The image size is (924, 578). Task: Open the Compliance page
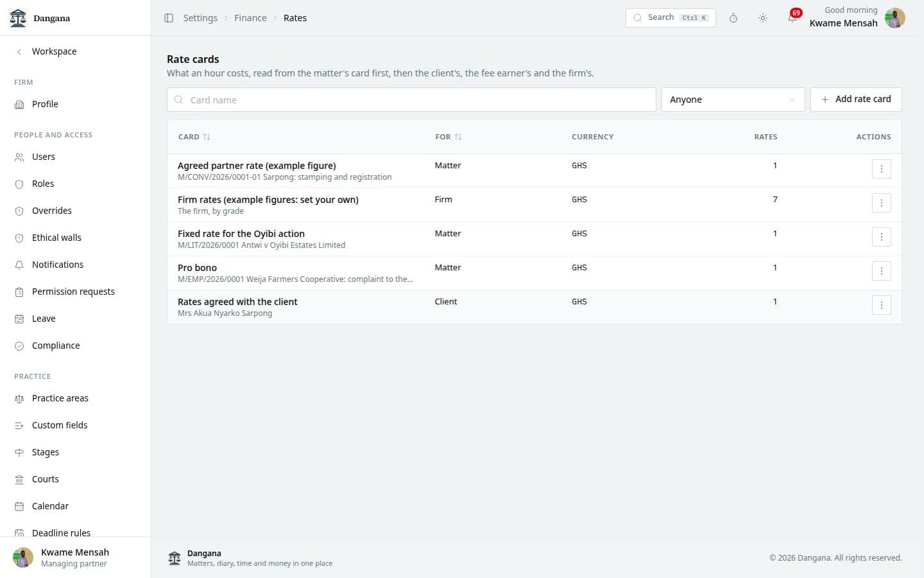click(75, 346)
